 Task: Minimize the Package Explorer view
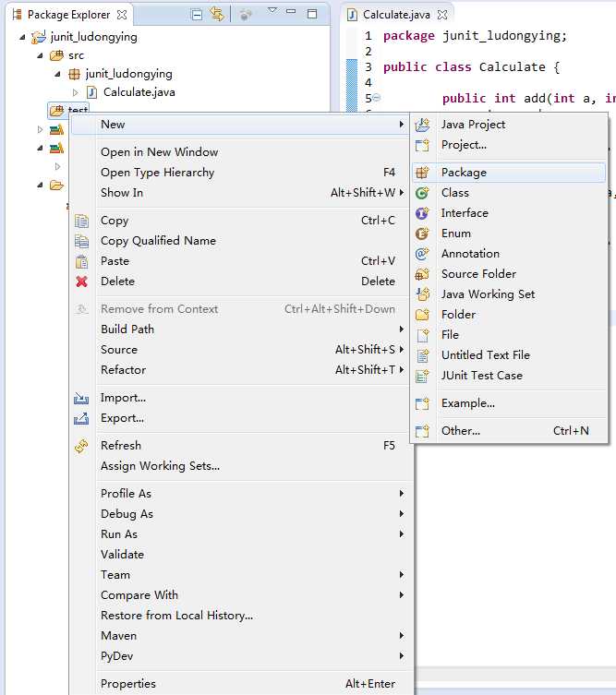pos(291,11)
